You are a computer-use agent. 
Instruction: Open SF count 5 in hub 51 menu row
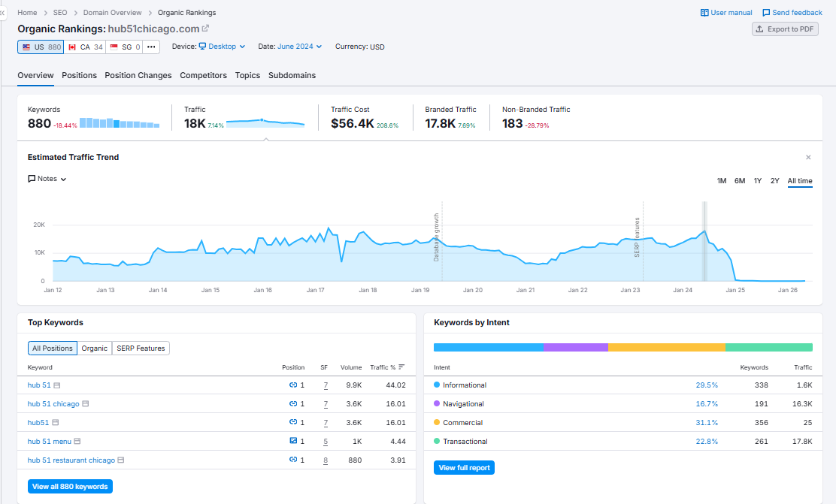[326, 441]
